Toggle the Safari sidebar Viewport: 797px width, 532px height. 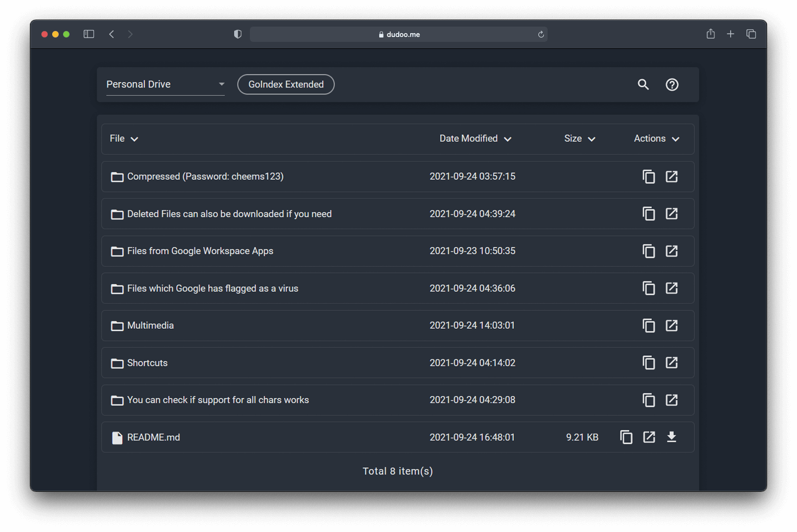coord(89,34)
